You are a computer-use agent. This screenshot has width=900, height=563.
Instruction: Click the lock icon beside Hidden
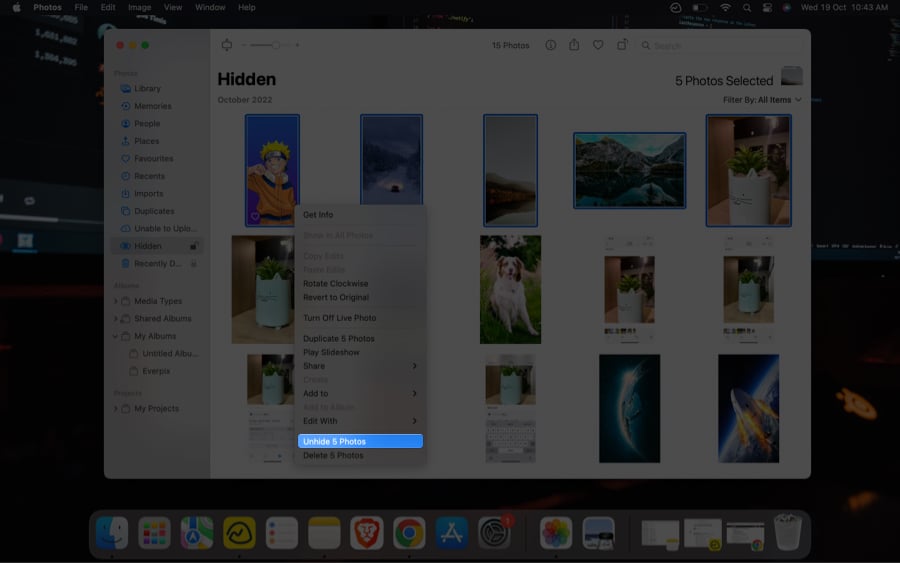click(194, 246)
